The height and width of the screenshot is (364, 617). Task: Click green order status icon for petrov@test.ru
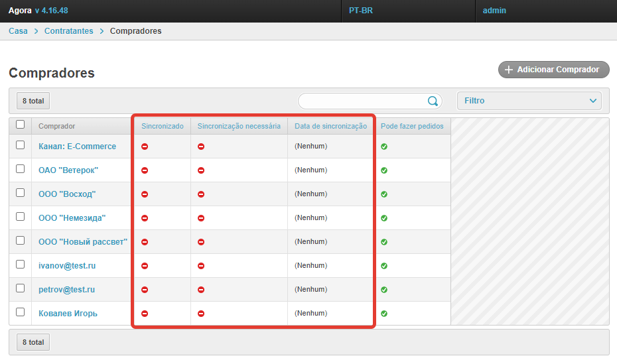384,290
